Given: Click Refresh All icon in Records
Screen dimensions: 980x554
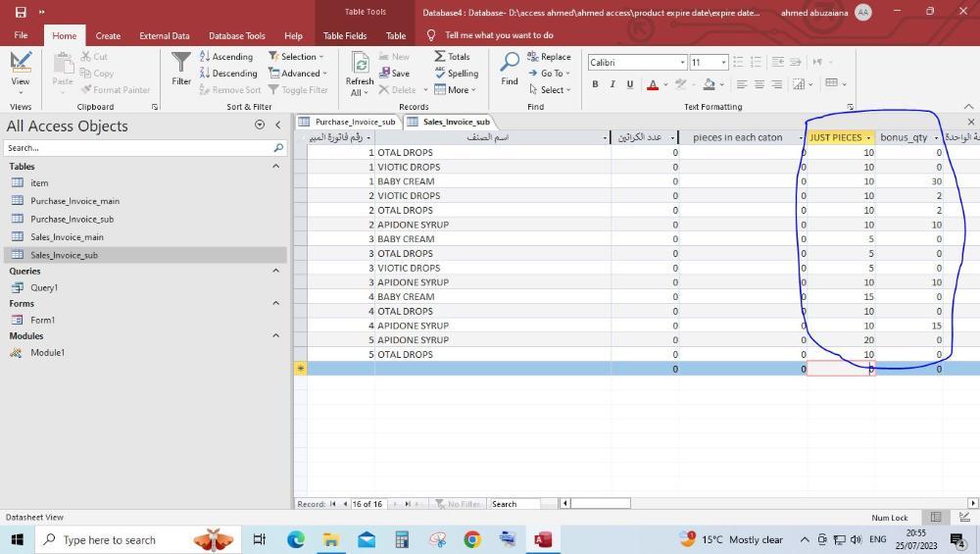Looking at the screenshot, I should [x=360, y=69].
